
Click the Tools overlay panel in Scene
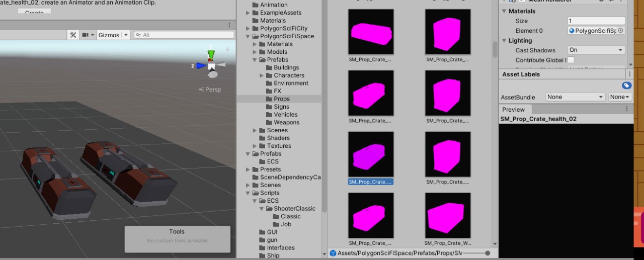[177, 239]
